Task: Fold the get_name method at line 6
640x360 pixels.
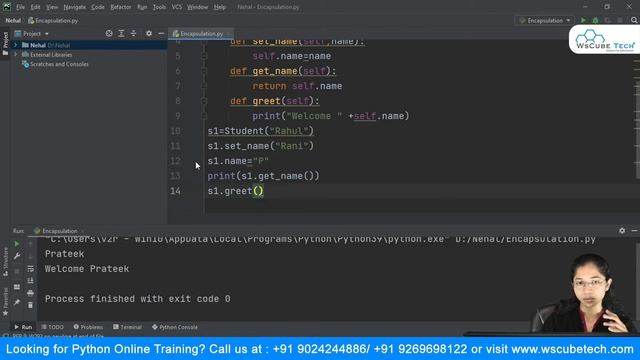Action: pyautogui.click(x=204, y=71)
